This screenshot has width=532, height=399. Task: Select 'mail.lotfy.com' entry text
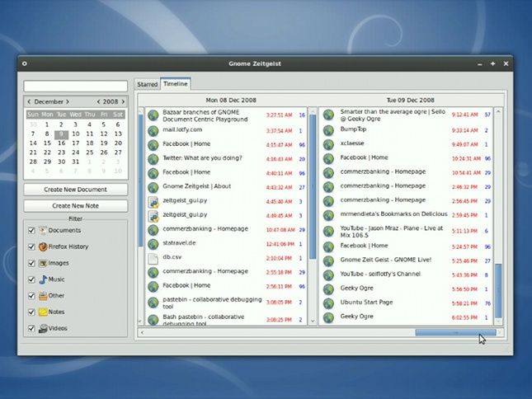(182, 129)
